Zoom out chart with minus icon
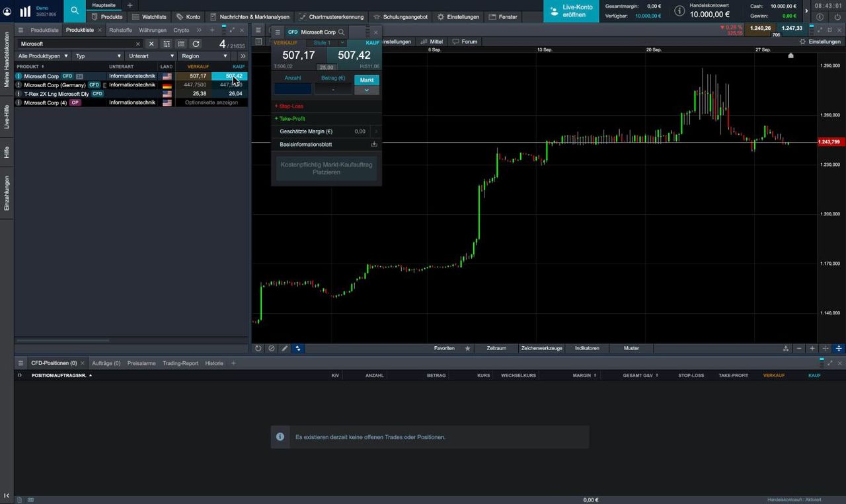The width and height of the screenshot is (846, 504). coord(799,348)
